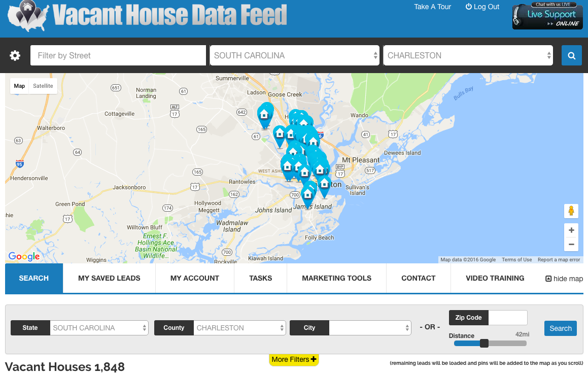Click the Take A Tour link
Image resolution: width=588 pixels, height=374 pixels.
coord(432,7)
